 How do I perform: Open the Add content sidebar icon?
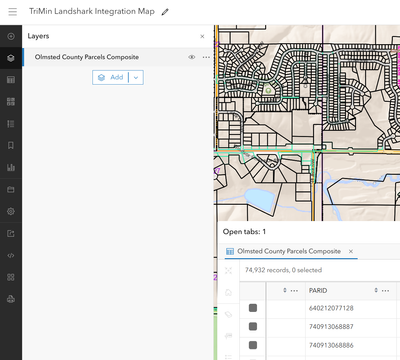pos(11,36)
